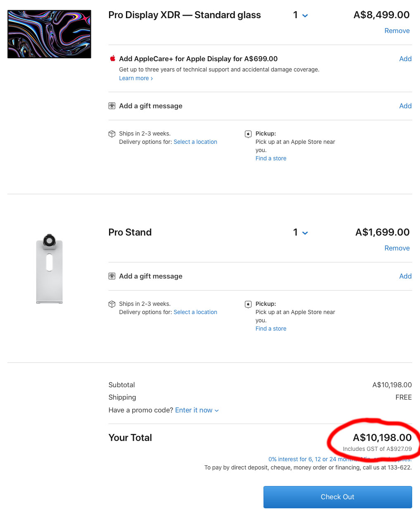Screen dimensions: 420x517
Task: Expand promo code 'Enter it now'
Action: point(197,410)
